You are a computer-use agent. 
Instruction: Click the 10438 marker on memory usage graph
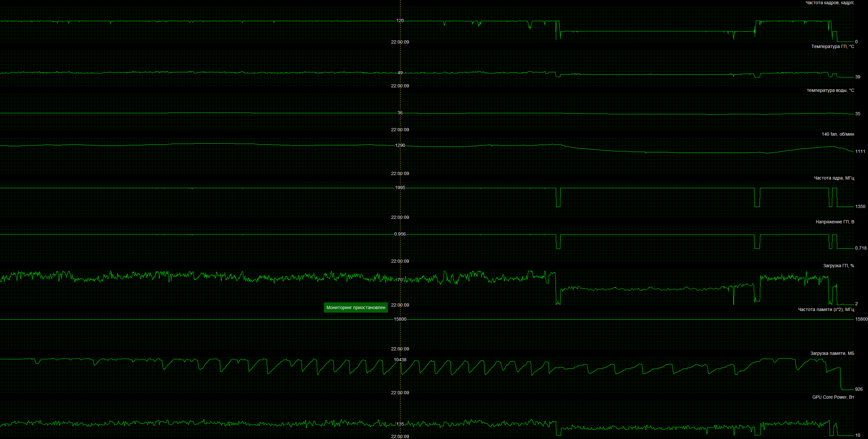tap(400, 360)
